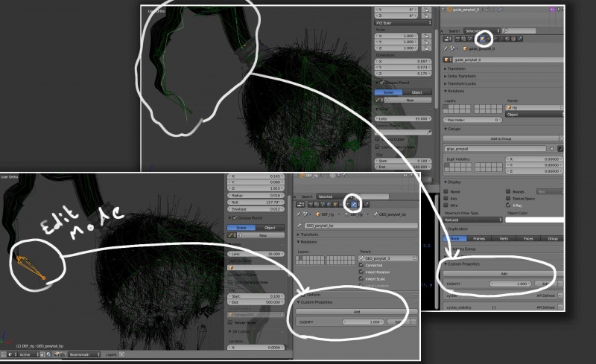Switch Grease Pencil to Object
Screen dimensions: 596x364
(x=416, y=92)
